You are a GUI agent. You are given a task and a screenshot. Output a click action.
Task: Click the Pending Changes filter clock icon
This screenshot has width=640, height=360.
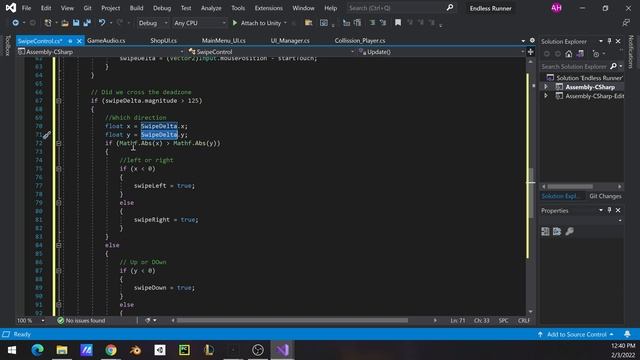point(596,54)
